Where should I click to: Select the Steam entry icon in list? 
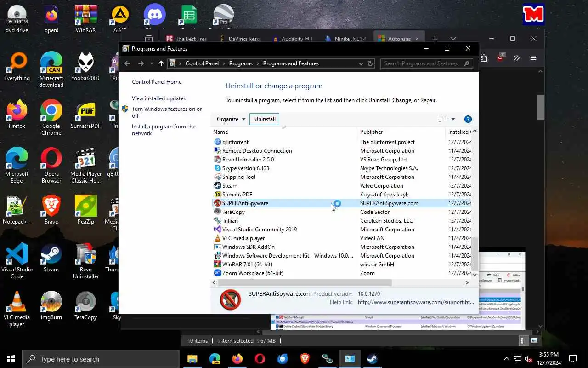coord(218,186)
